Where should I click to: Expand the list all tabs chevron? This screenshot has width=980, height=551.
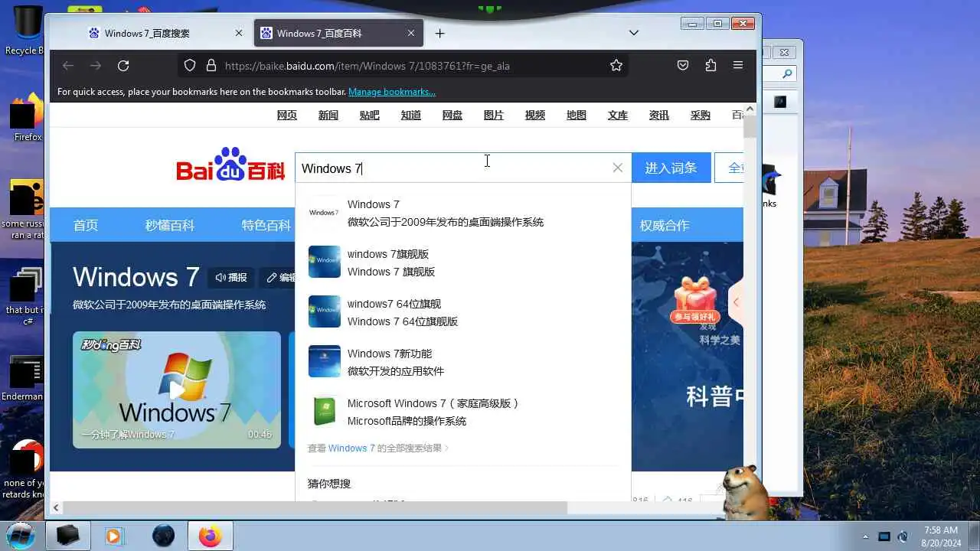(x=634, y=33)
